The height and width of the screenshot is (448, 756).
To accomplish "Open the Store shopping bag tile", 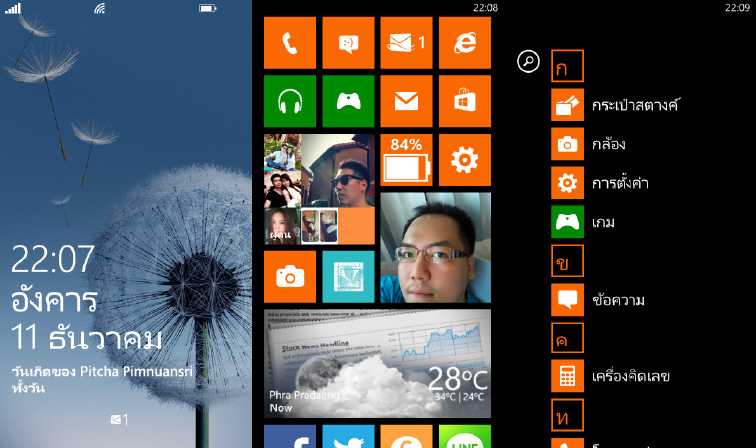I will click(464, 101).
